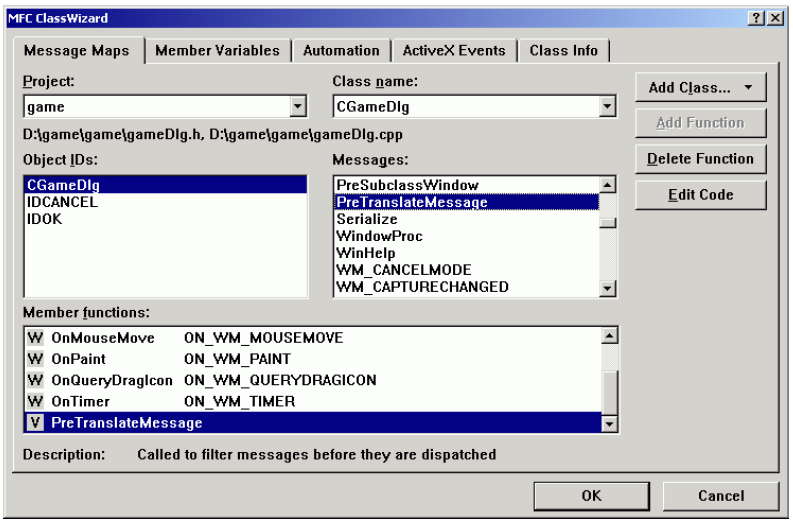
Task: Select PreSubclassWindow in Messages list
Action: [466, 185]
